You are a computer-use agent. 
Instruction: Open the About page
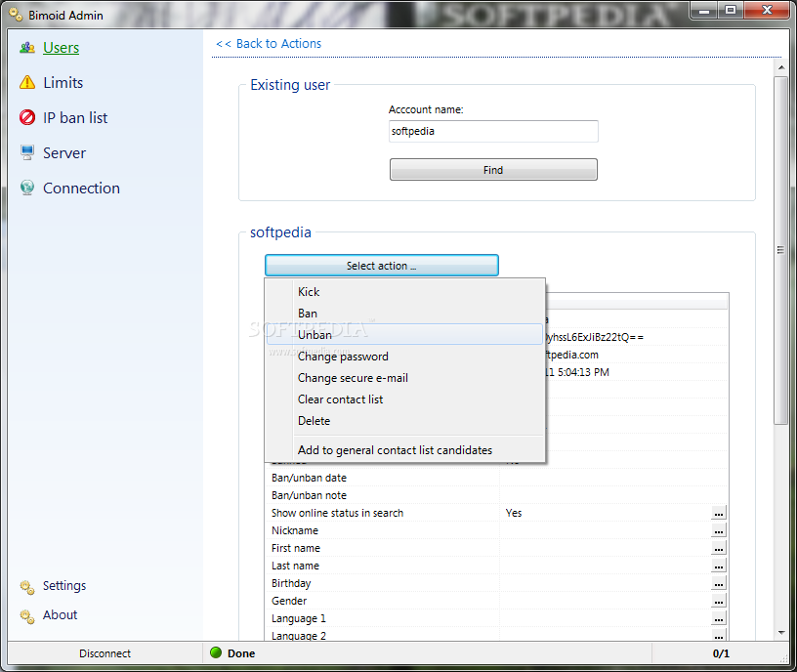(60, 614)
